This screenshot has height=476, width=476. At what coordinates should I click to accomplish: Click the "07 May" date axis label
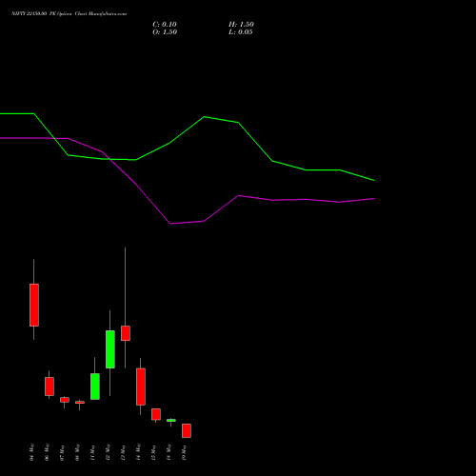62,452
